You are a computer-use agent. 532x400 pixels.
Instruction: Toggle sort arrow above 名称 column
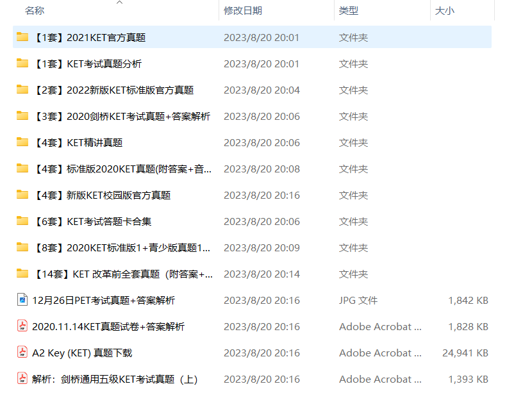click(119, 3)
